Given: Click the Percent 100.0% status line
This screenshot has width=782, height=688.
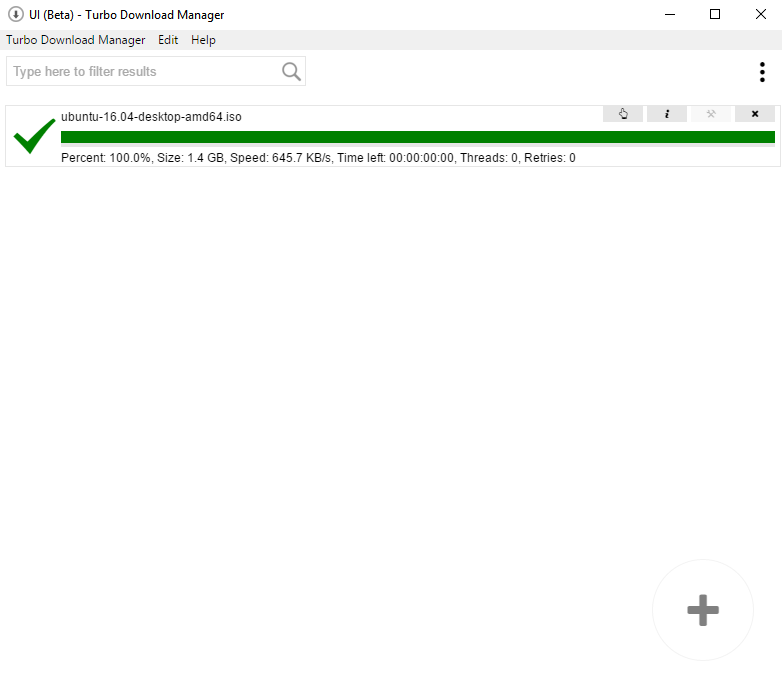Looking at the screenshot, I should pyautogui.click(x=318, y=158).
